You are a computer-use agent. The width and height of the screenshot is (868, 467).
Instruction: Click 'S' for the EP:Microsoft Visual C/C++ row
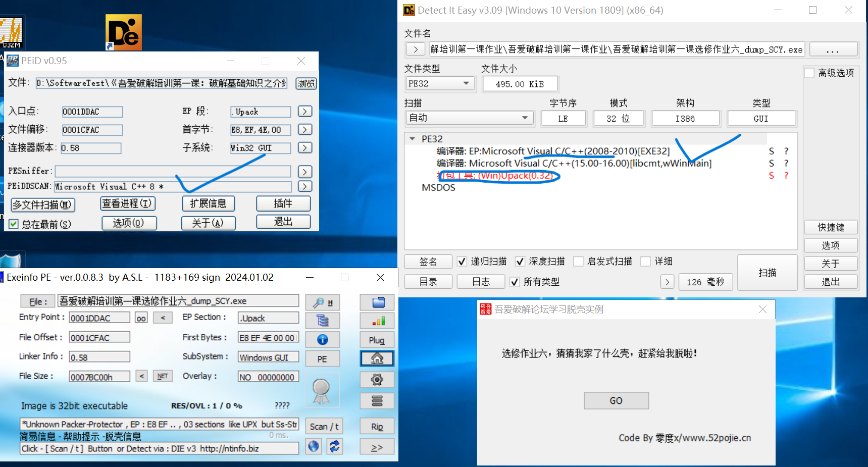pos(771,151)
